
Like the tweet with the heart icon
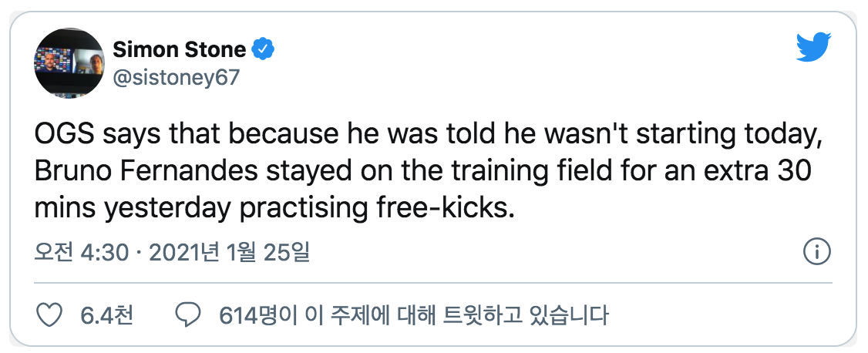pos(50,314)
